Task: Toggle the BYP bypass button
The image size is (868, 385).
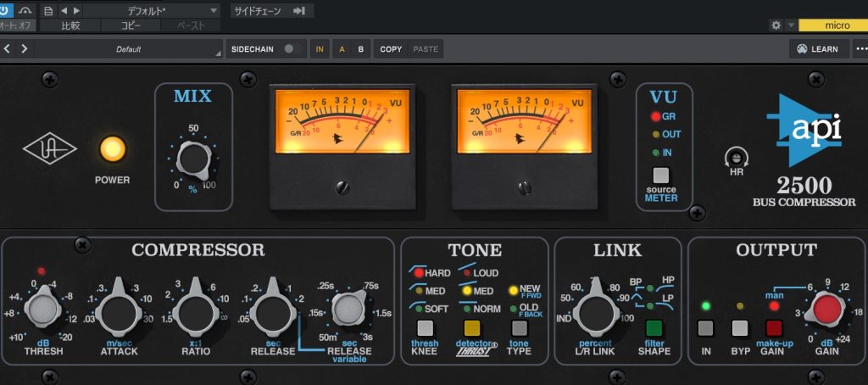Action: [740, 329]
